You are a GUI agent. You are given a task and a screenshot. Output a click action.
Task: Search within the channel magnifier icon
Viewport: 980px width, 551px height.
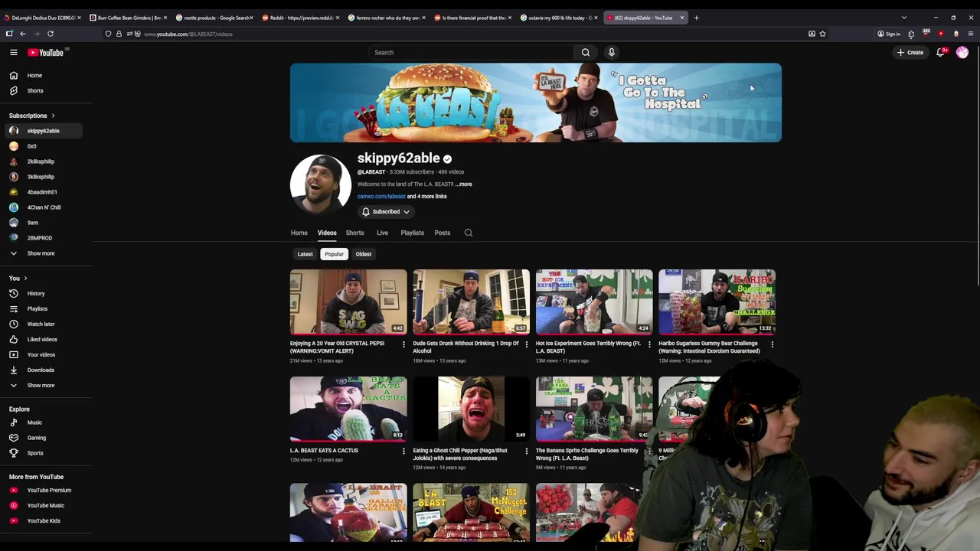click(469, 233)
